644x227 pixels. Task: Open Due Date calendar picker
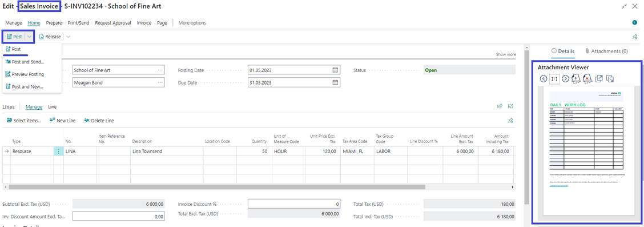tap(335, 82)
